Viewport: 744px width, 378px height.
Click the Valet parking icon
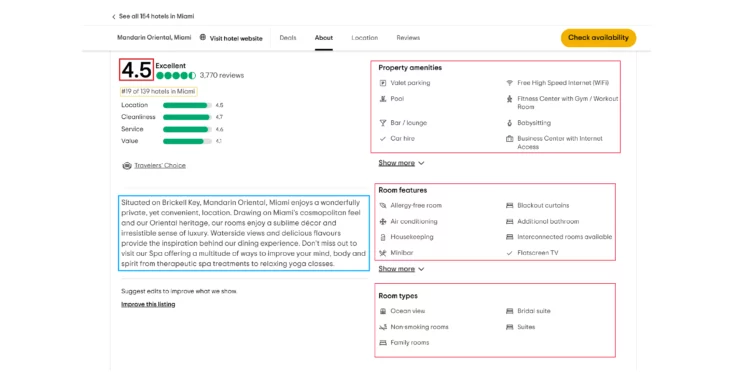tap(383, 83)
